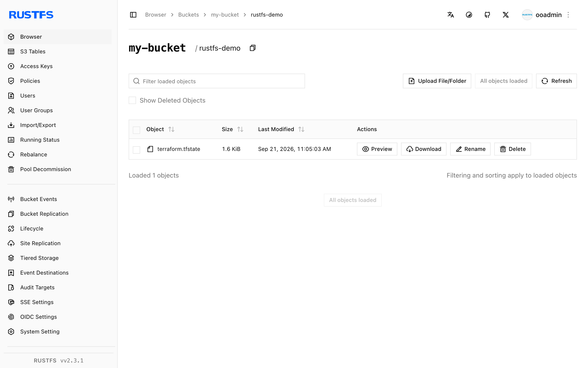Sort by Last Modified column arrows
This screenshot has height=368, width=588.
[x=301, y=129]
